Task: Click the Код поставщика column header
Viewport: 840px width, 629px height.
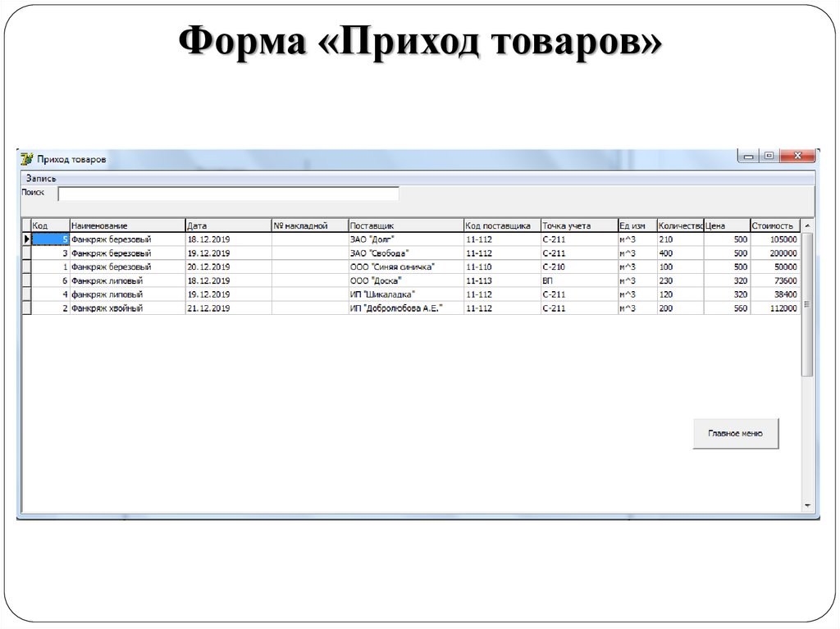Action: click(503, 226)
